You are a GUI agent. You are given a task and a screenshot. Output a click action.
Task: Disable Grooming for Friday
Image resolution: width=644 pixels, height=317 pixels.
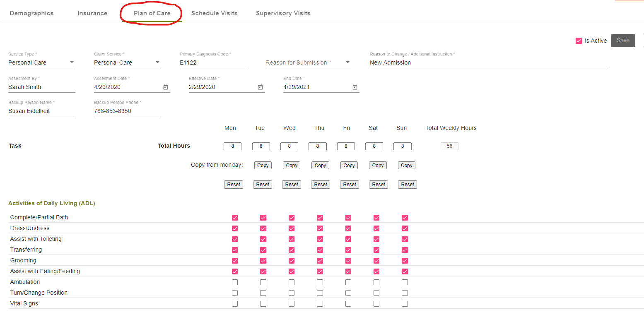(348, 260)
